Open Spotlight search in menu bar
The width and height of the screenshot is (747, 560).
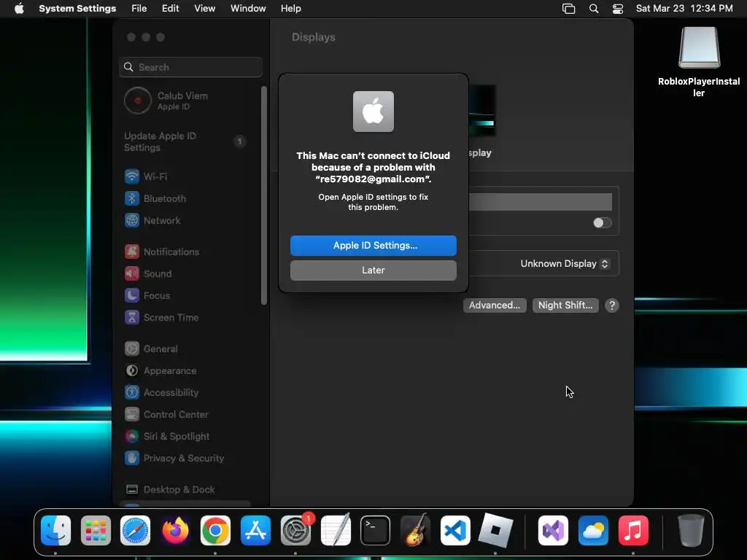[x=594, y=9]
